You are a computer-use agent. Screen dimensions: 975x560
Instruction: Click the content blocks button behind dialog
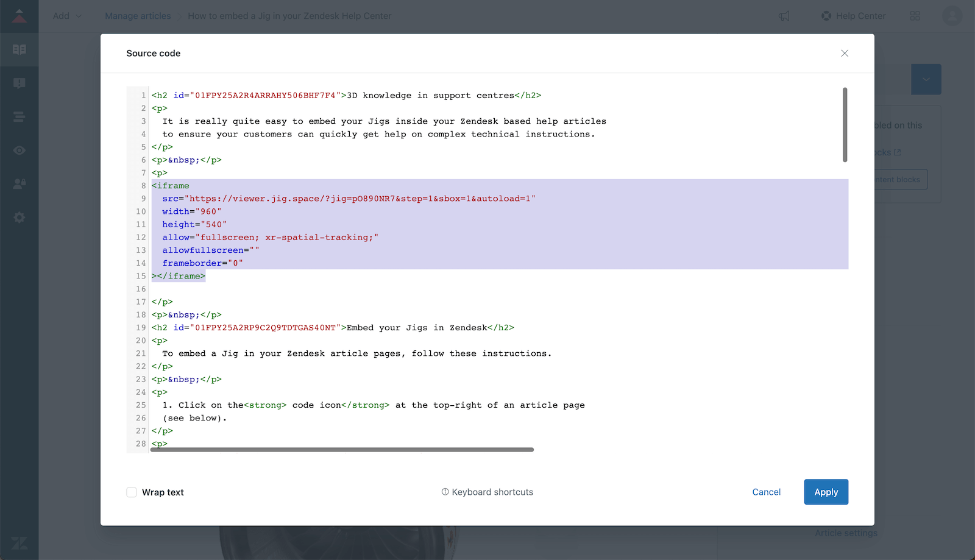pos(901,180)
